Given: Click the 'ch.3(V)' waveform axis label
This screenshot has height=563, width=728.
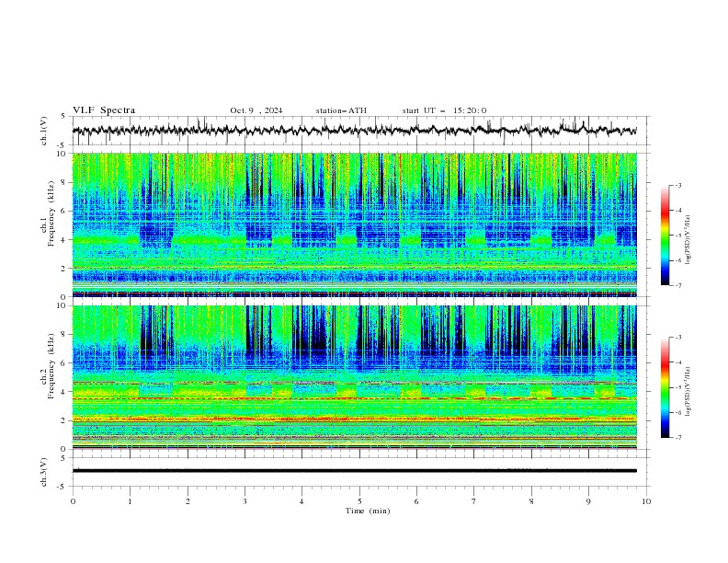Looking at the screenshot, I should tap(44, 472).
